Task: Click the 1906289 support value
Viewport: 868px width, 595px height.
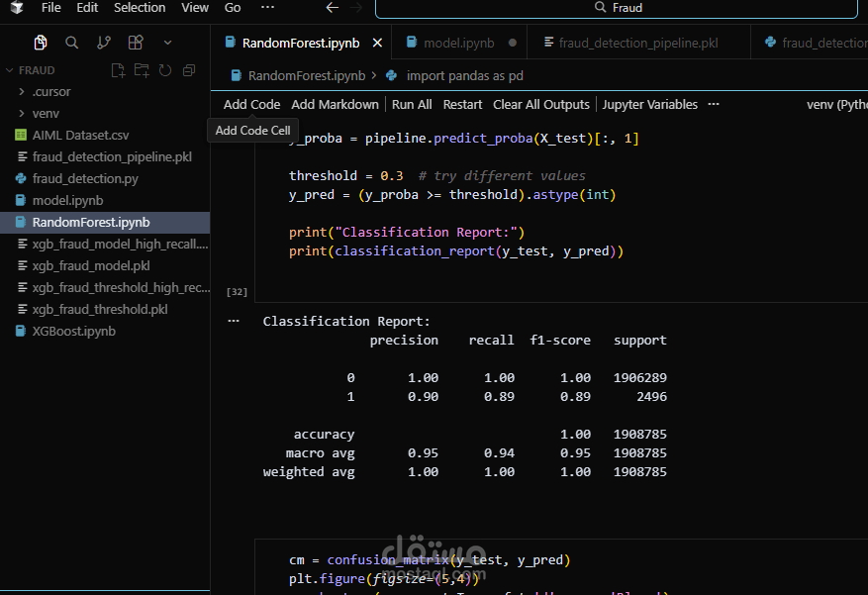Action: pyautogui.click(x=640, y=378)
